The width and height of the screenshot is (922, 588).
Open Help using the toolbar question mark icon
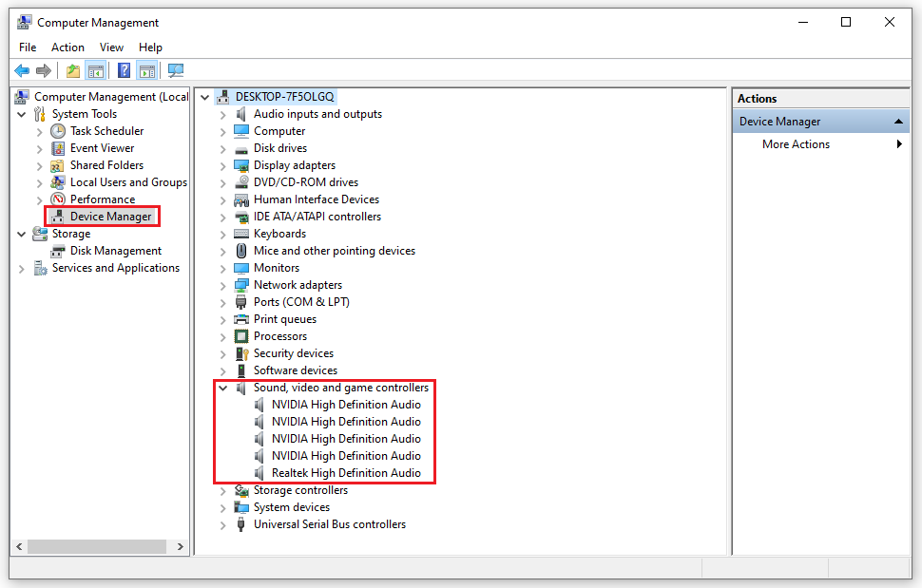pyautogui.click(x=124, y=69)
